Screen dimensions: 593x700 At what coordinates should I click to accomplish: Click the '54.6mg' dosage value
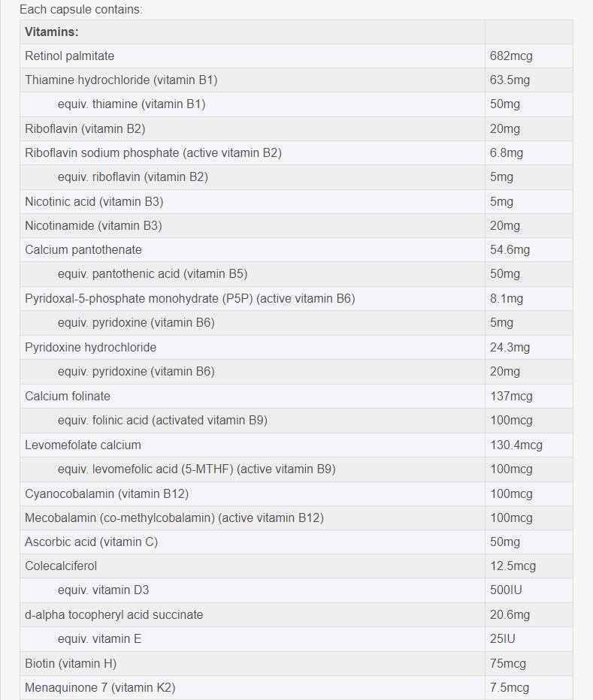[x=510, y=249]
